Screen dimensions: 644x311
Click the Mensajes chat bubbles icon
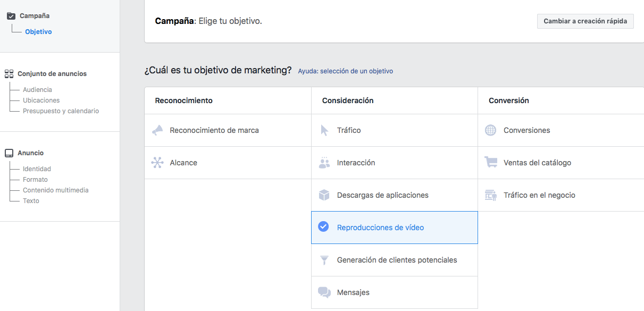click(324, 292)
